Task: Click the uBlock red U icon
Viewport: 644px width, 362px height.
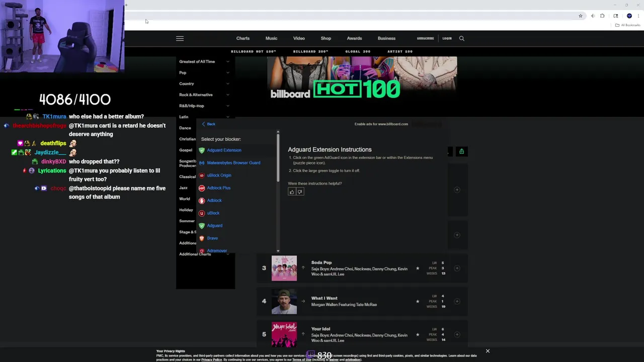Action: click(202, 213)
